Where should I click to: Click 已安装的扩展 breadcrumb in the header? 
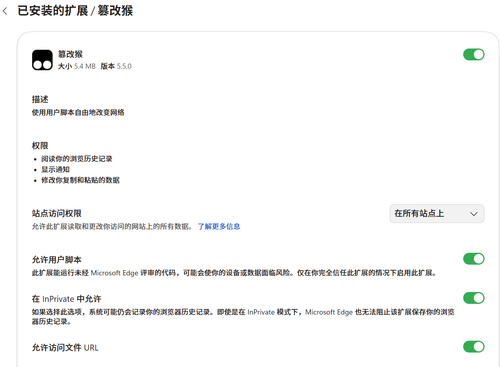click(53, 11)
